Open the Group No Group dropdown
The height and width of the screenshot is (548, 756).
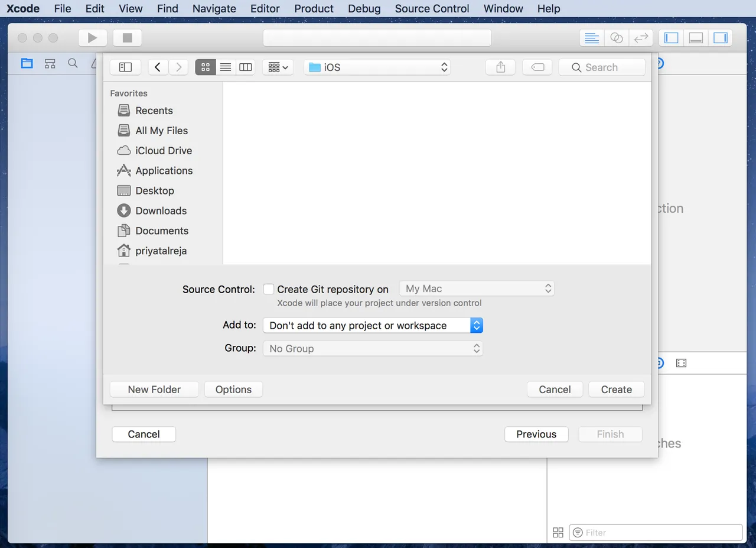(373, 348)
